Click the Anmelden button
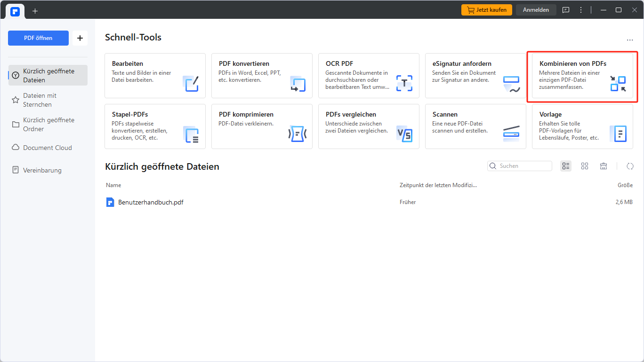 [x=536, y=10]
